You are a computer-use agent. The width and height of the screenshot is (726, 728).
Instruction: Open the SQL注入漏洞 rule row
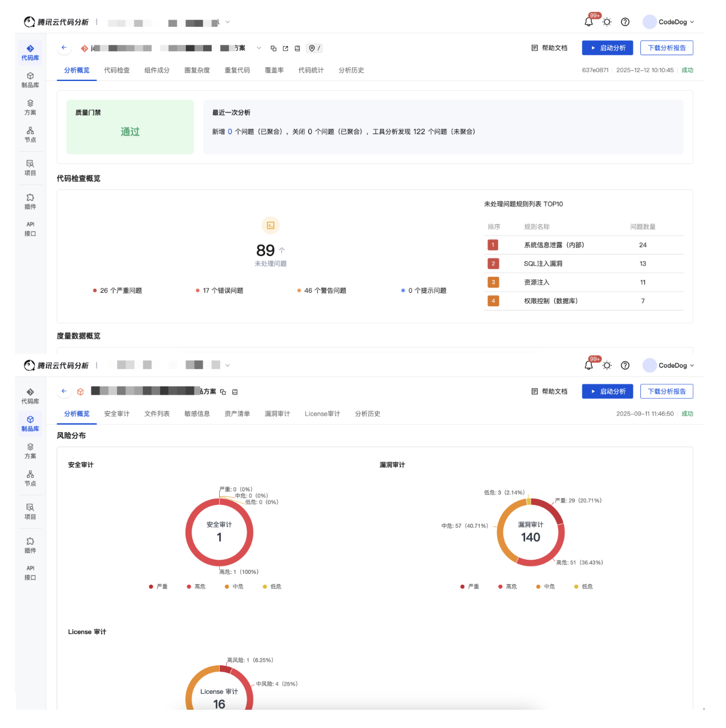tap(543, 264)
